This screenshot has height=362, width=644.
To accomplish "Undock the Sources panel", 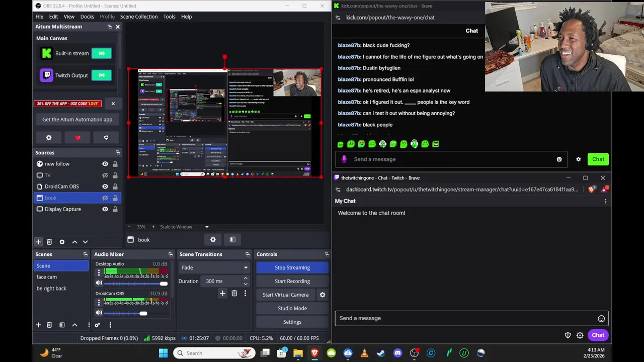I will click(117, 153).
